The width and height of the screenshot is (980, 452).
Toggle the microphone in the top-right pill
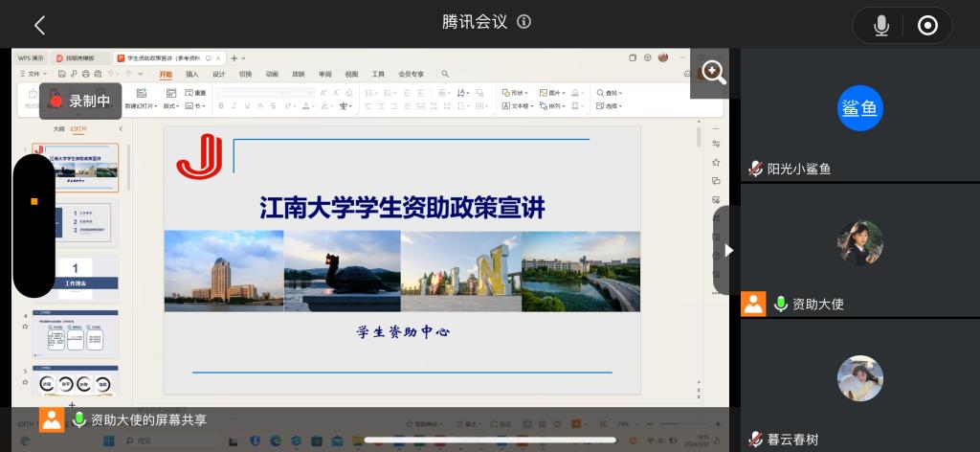pos(881,26)
